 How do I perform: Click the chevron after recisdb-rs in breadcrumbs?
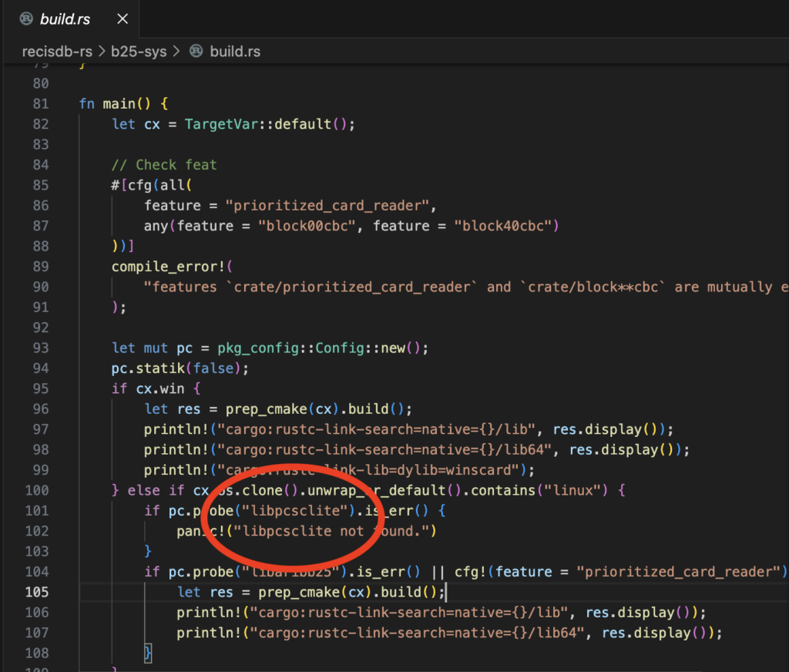[101, 51]
